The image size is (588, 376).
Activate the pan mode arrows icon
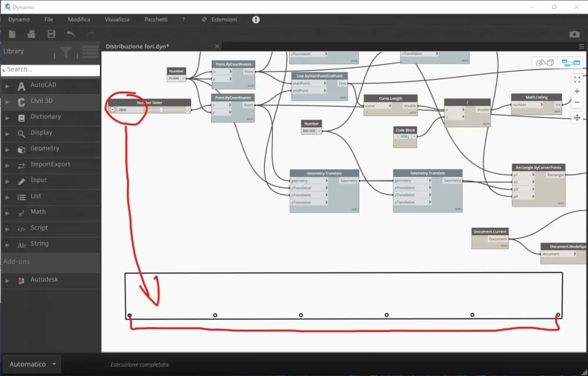(577, 117)
